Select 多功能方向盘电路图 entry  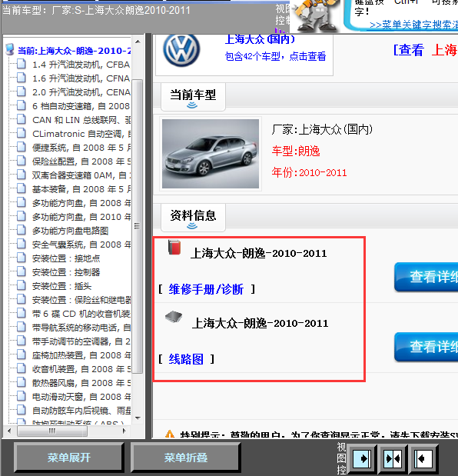click(71, 231)
